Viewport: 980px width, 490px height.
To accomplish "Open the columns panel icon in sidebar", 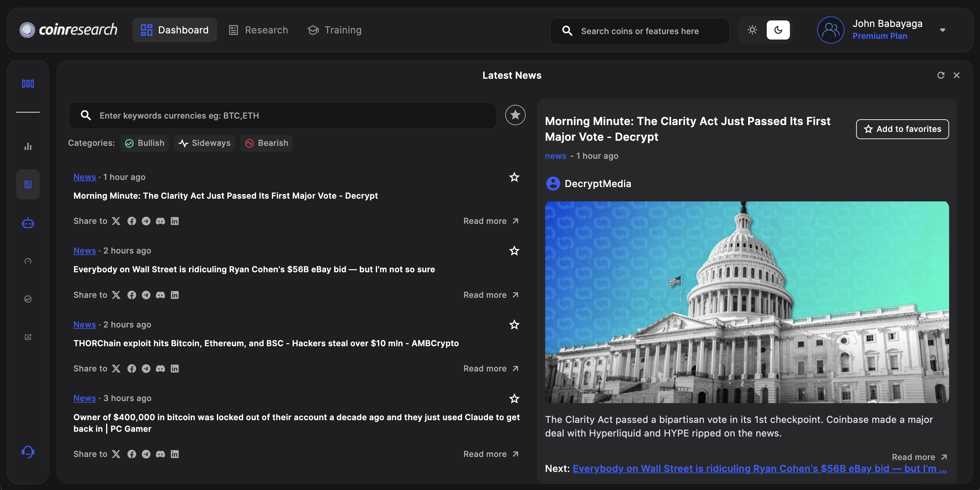I will pos(28,83).
